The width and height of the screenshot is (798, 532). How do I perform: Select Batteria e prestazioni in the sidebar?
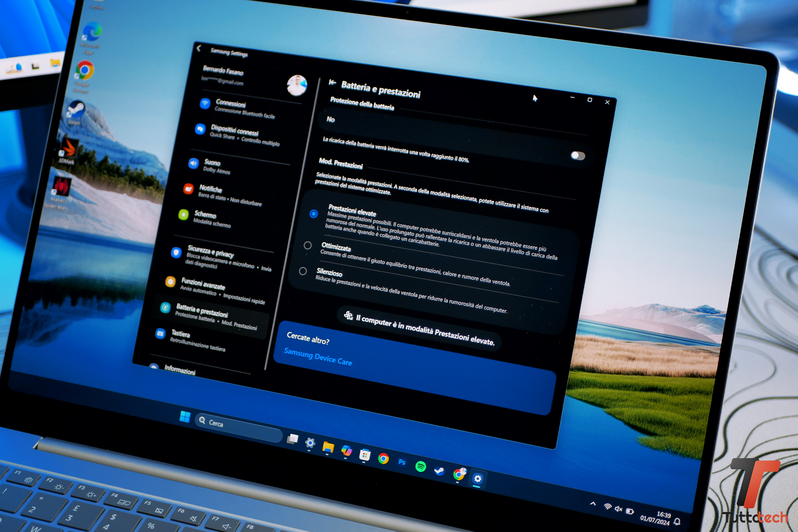[x=202, y=310]
